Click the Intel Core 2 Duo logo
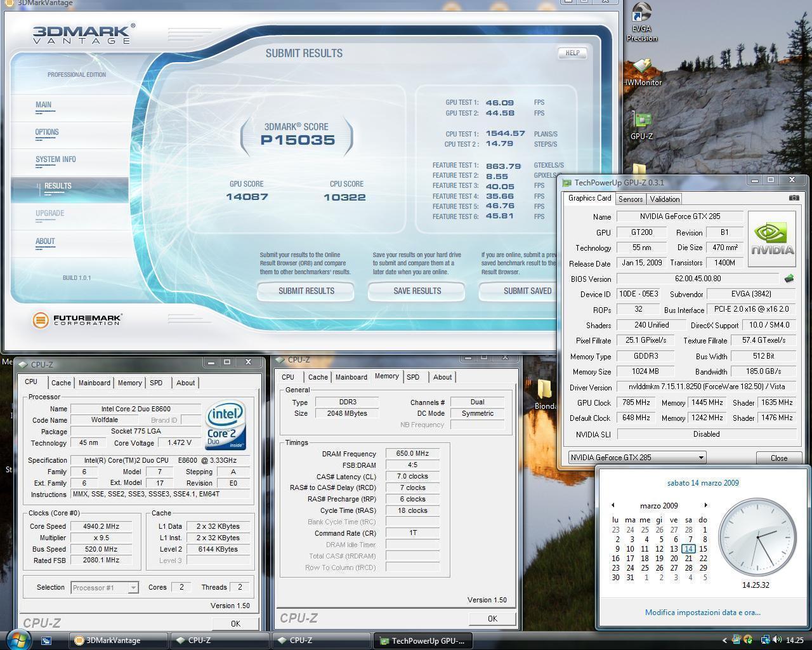812x650 pixels. 225,425
